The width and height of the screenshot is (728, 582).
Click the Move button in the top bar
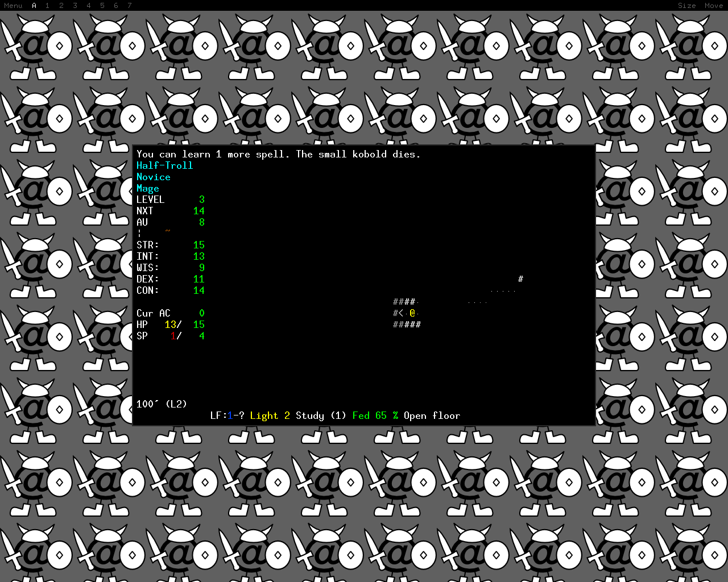pyautogui.click(x=714, y=6)
